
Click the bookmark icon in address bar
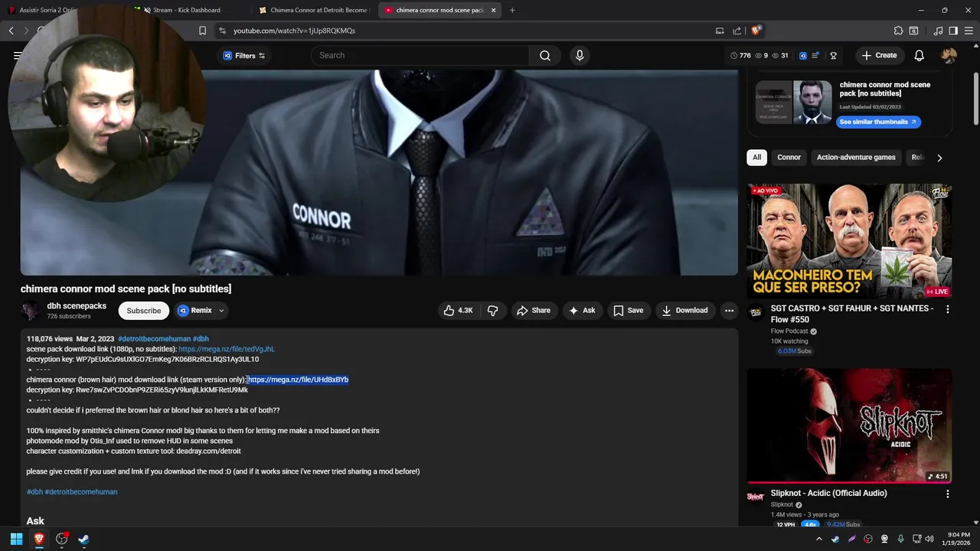pyautogui.click(x=202, y=31)
